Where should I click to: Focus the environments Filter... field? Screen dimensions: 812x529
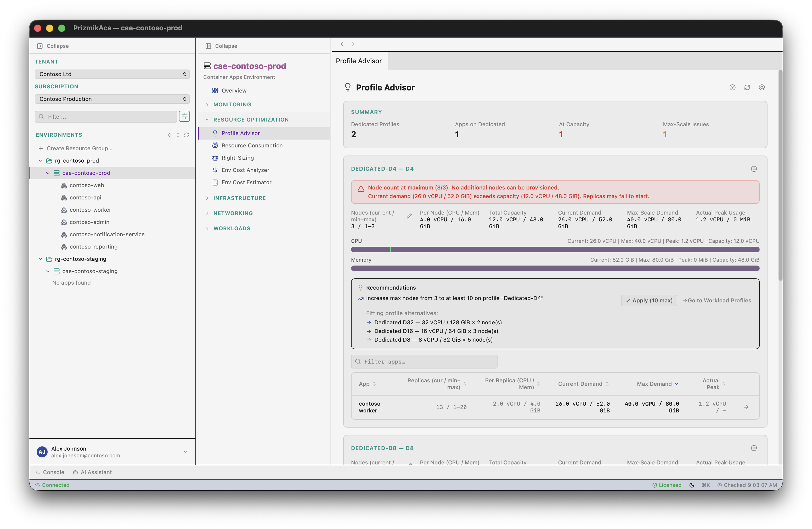(x=106, y=117)
